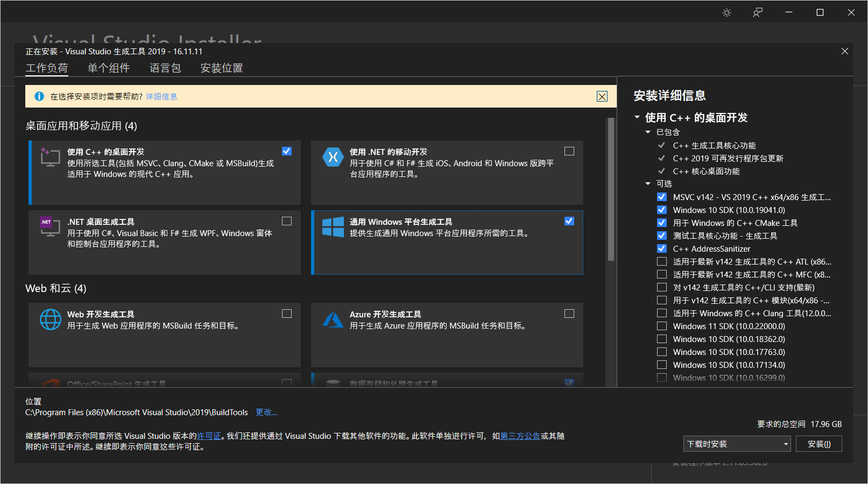Click C++ 2019 可再发行程序包更新 item
868x484 pixels.
[728, 158]
